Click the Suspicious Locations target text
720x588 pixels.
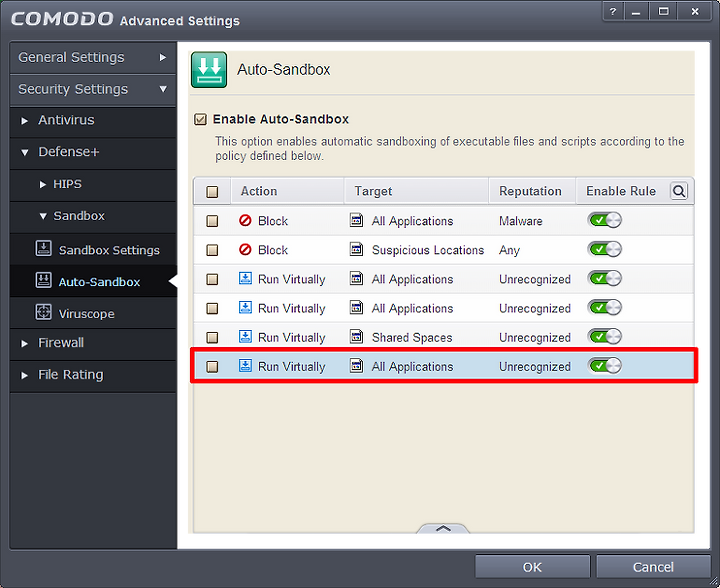coord(428,250)
